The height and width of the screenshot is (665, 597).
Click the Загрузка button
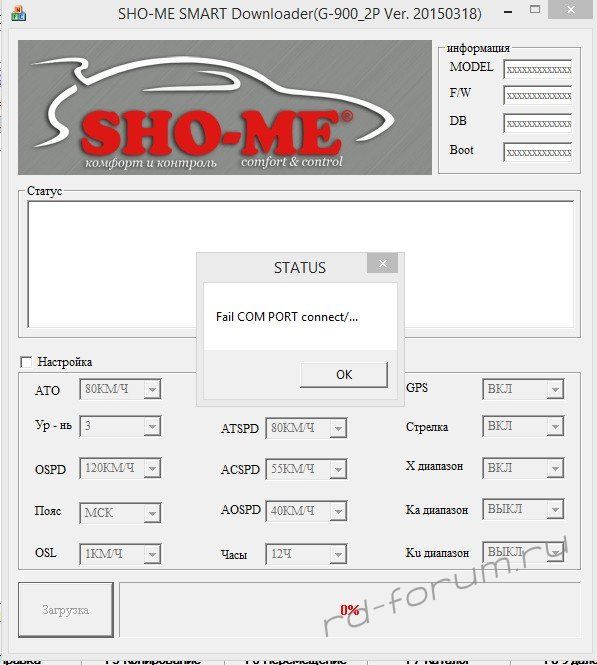66,610
